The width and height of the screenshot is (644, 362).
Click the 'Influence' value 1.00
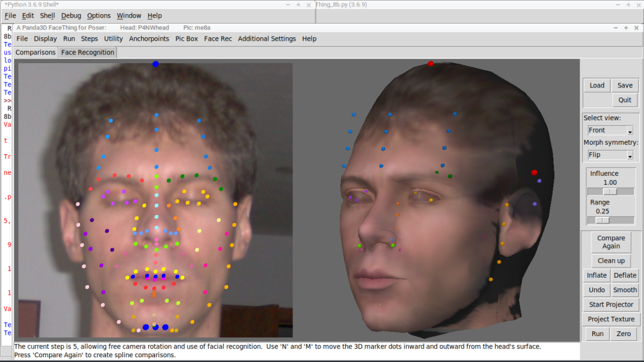click(x=610, y=182)
